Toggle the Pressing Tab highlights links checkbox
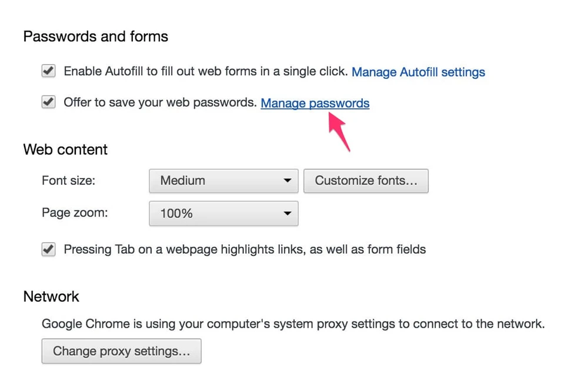This screenshot has height=377, width=588. (x=48, y=249)
